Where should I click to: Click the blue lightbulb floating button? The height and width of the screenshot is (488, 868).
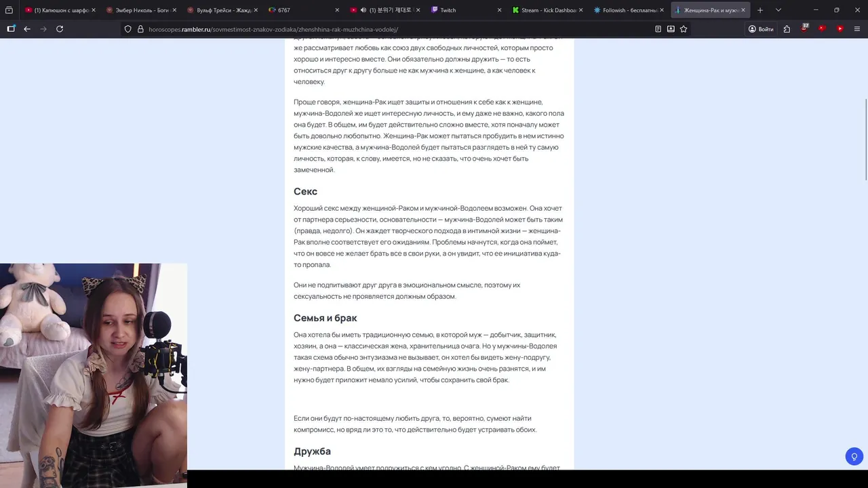854,456
